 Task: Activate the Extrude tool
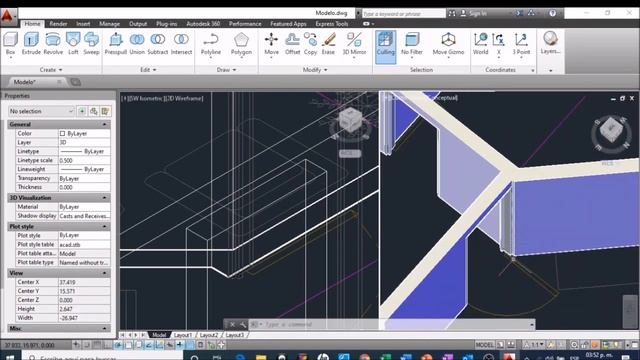(x=31, y=44)
